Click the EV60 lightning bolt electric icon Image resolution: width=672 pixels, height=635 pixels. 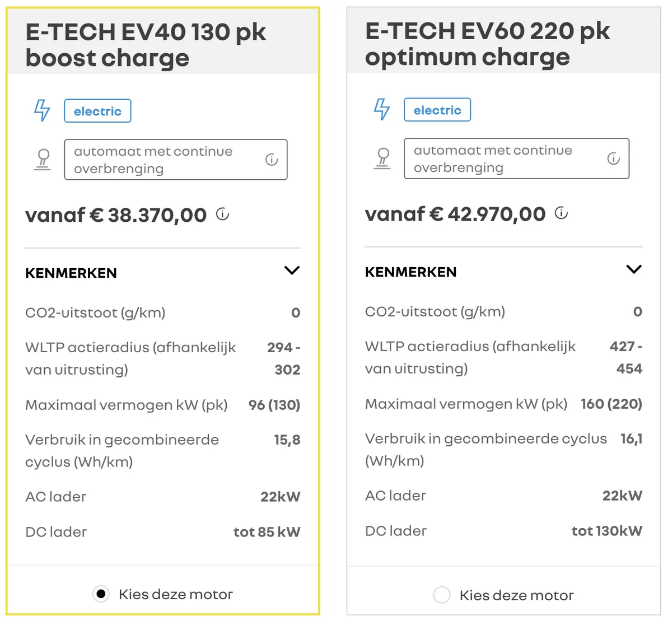tap(382, 109)
